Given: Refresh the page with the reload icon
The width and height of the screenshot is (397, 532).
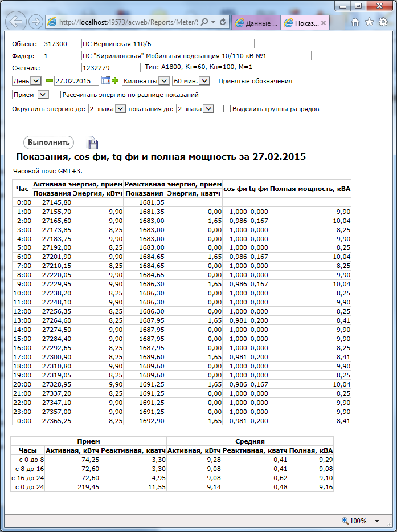Looking at the screenshot, I should [223, 22].
